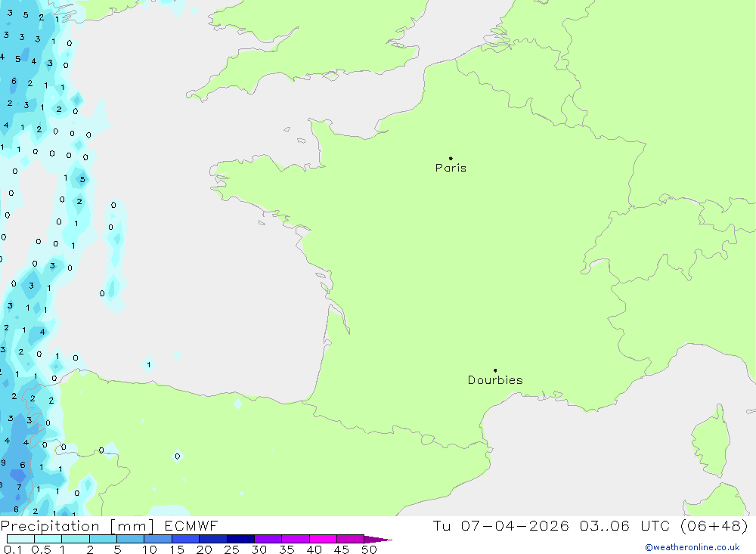This screenshot has width=756, height=554.
Task: Click the legend label 50
Action: click(x=369, y=549)
